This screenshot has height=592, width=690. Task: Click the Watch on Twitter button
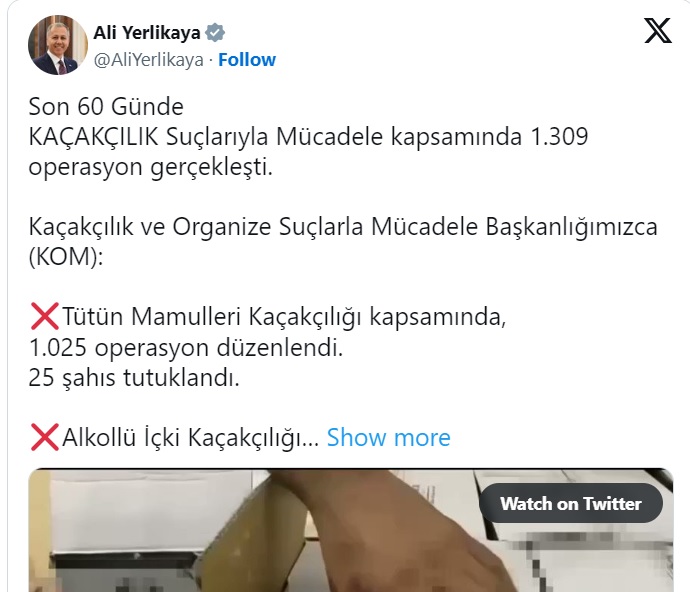571,504
